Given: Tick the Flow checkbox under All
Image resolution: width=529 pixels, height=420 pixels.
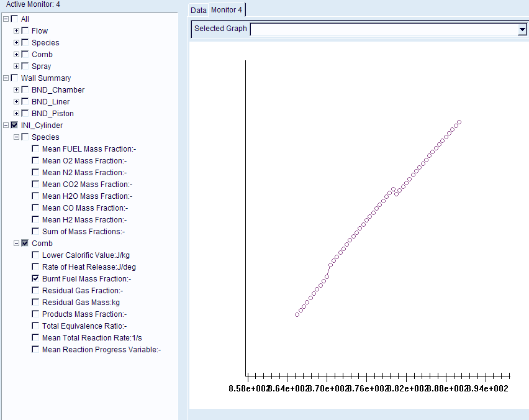Looking at the screenshot, I should [x=25, y=30].
